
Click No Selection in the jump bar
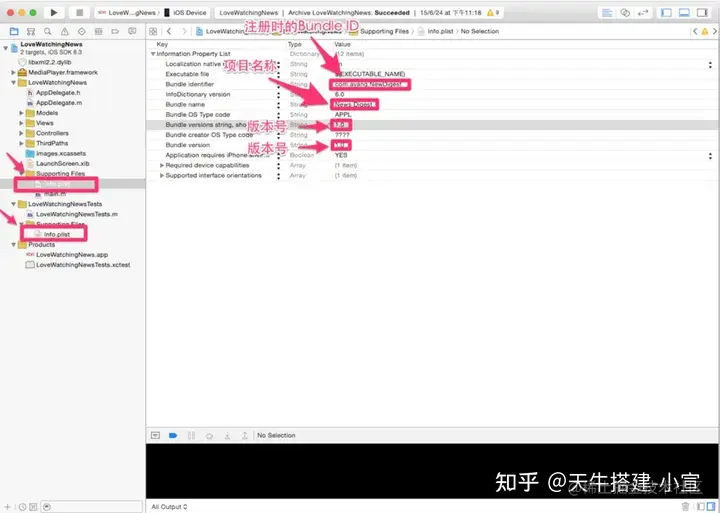pos(480,31)
